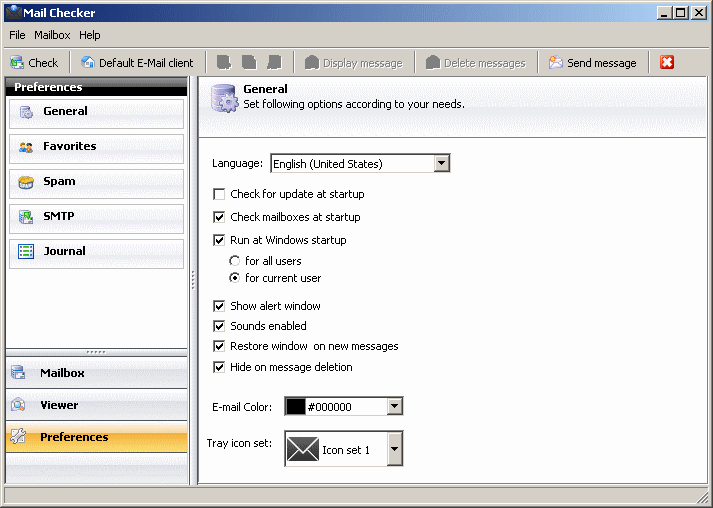713x508 pixels.
Task: Click the horizontal splitter grip above Mailbox
Action: click(x=96, y=352)
